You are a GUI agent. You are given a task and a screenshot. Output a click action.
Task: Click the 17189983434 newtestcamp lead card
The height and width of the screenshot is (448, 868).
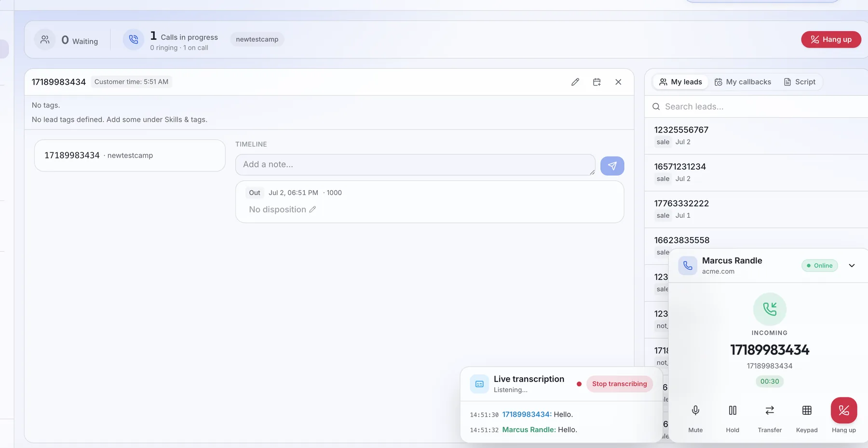point(130,156)
